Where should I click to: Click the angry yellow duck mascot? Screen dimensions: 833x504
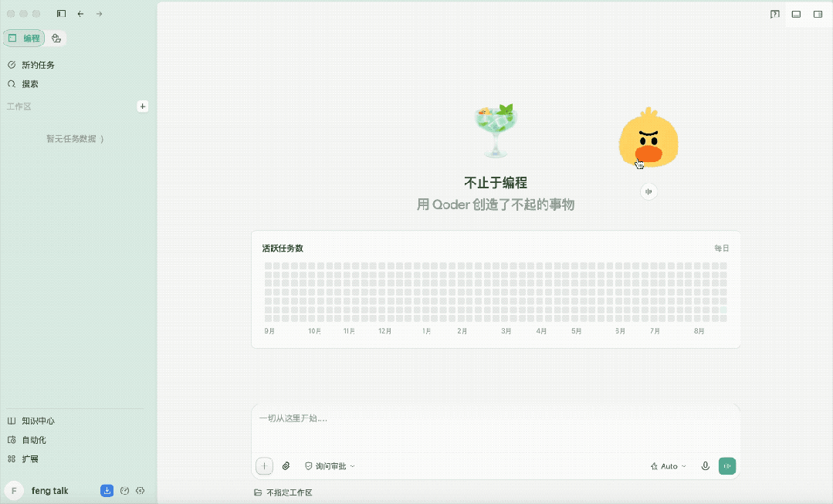click(648, 137)
